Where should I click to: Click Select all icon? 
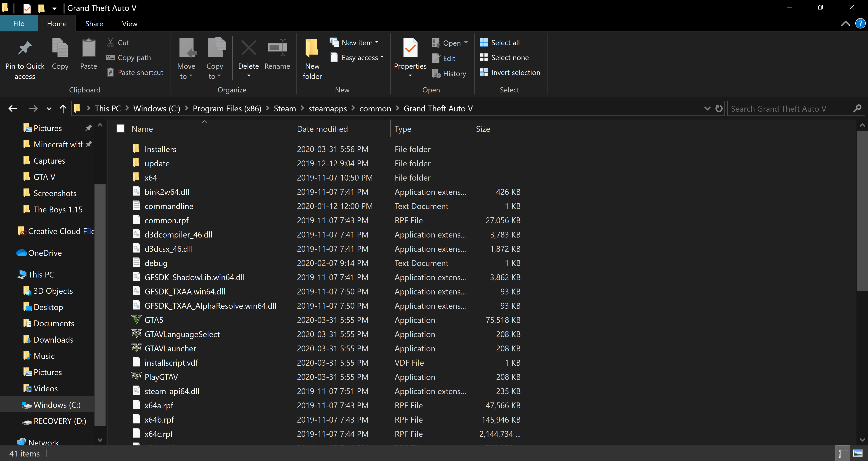click(x=484, y=42)
